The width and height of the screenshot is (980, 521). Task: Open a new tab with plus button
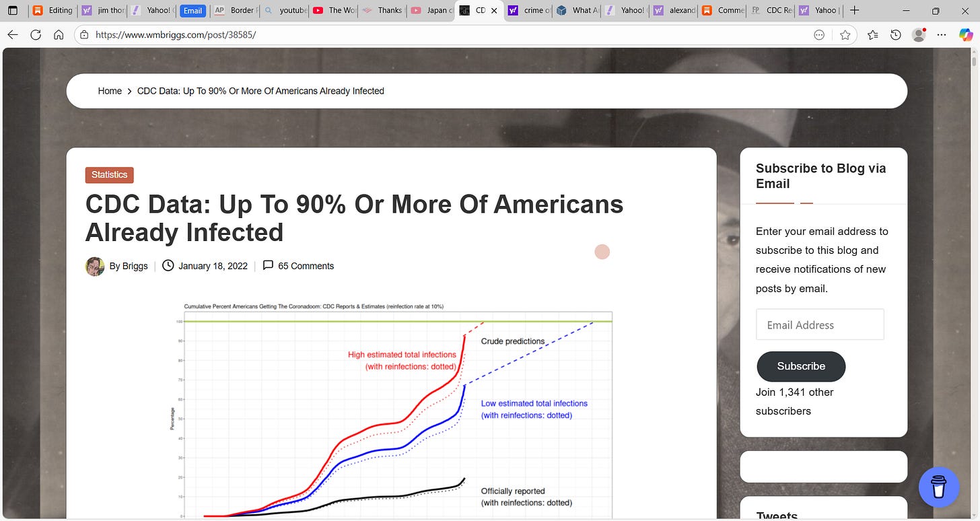[854, 11]
